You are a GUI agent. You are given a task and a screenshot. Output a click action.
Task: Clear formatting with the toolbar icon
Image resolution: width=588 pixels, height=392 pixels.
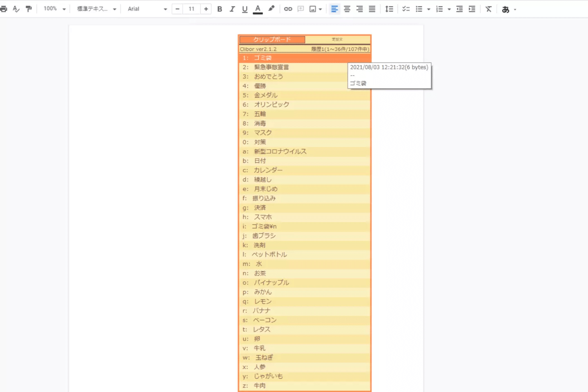[x=488, y=9]
